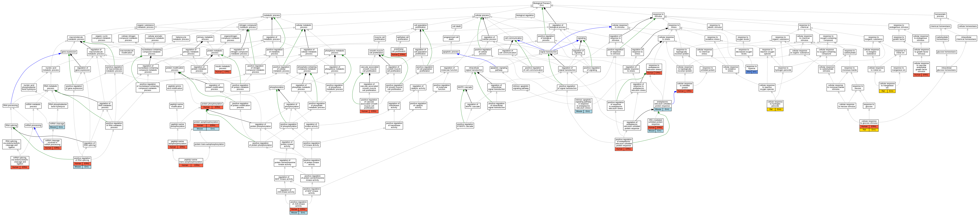Image resolution: width=980 pixels, height=216 pixels.
Task: Click the 'Biological Process Ern1' root node
Action: coord(541,4)
